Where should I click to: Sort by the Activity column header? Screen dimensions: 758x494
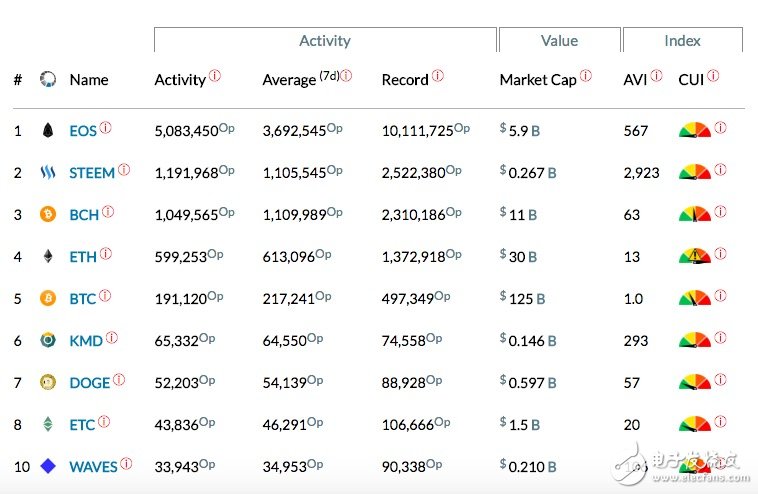[x=180, y=80]
